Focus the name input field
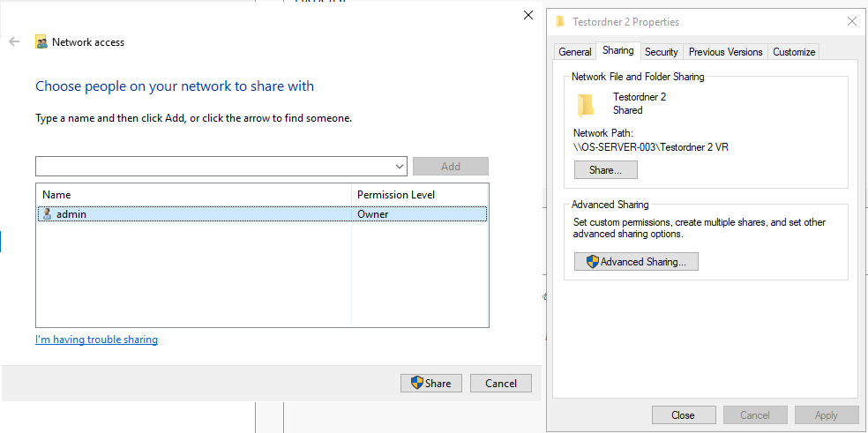 [214, 166]
